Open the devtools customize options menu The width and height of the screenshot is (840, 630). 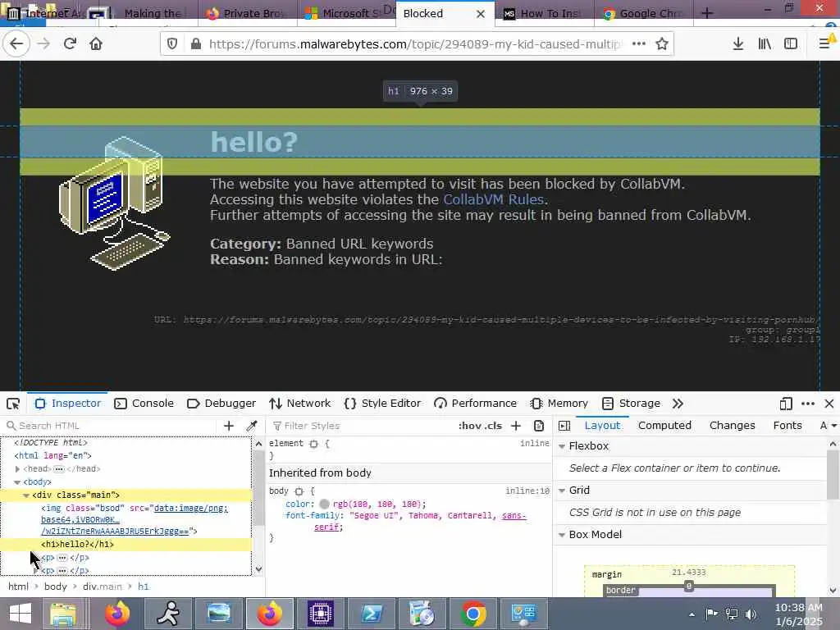click(x=808, y=404)
